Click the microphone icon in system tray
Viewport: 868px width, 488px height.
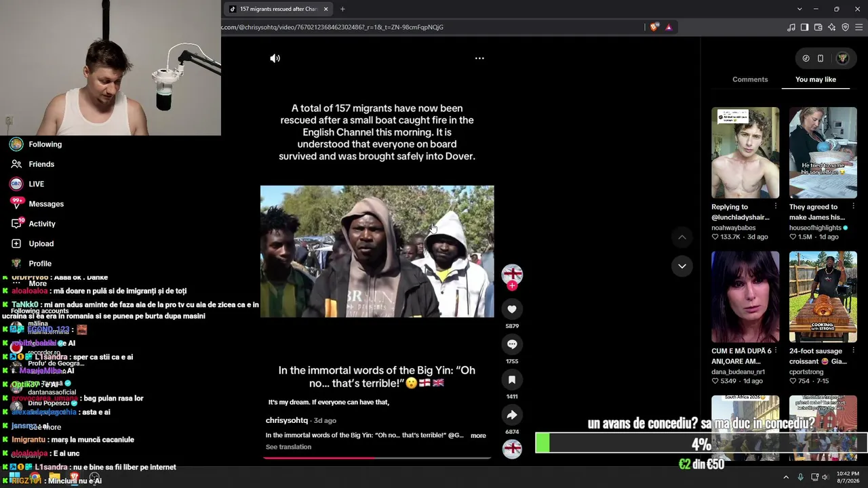pos(801,477)
